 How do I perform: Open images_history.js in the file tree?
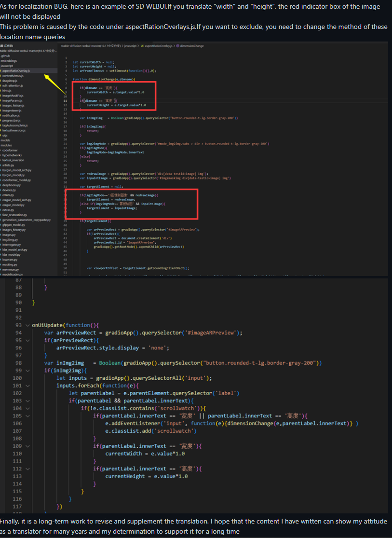14,106
